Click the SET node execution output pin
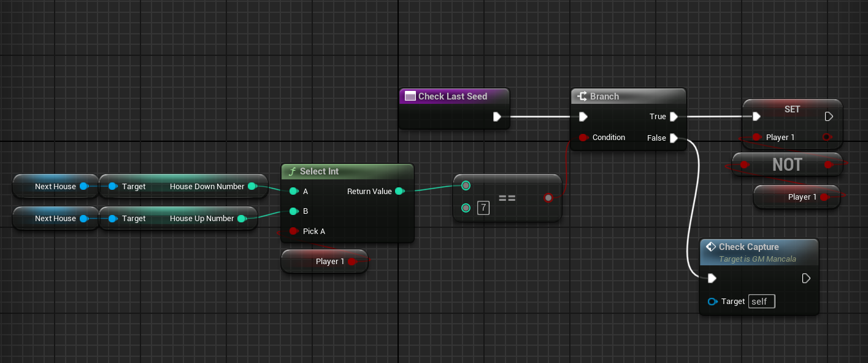The image size is (868, 363). coord(829,117)
